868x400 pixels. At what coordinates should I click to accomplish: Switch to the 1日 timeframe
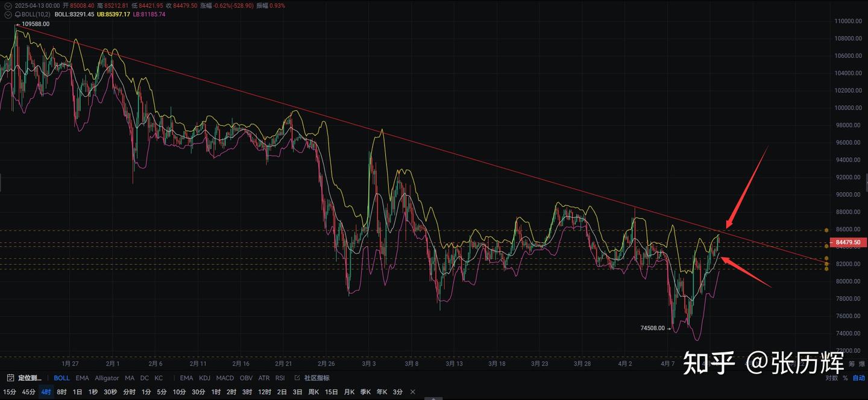[78, 392]
